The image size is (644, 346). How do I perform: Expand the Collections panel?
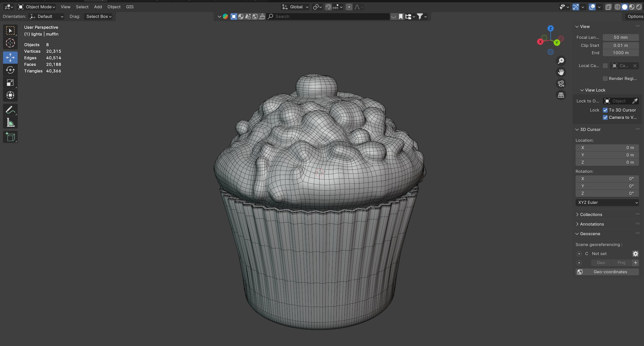click(x=591, y=215)
